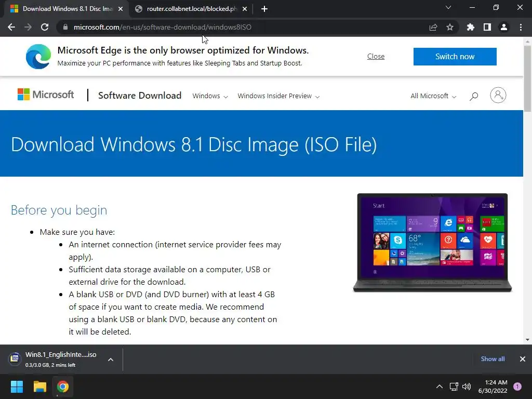Viewport: 532px width, 399px height.
Task: Go back using the browser back arrow
Action: [11, 27]
